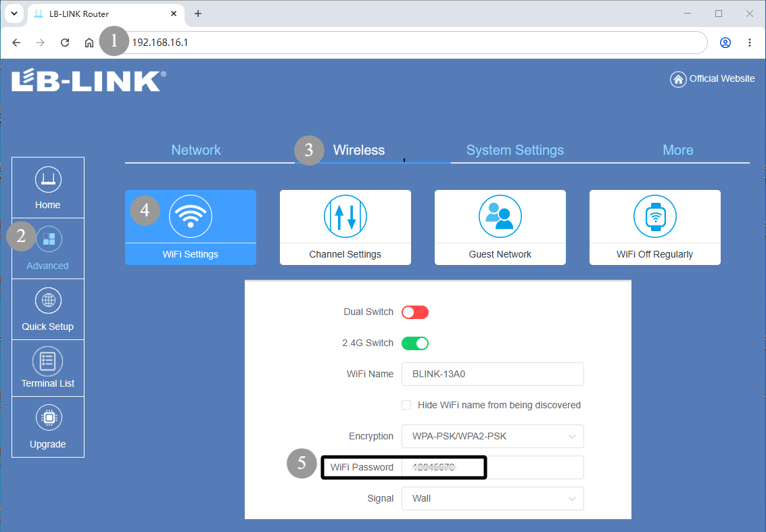Open the Signal strength dropdown
The width and height of the screenshot is (766, 532).
coord(492,498)
